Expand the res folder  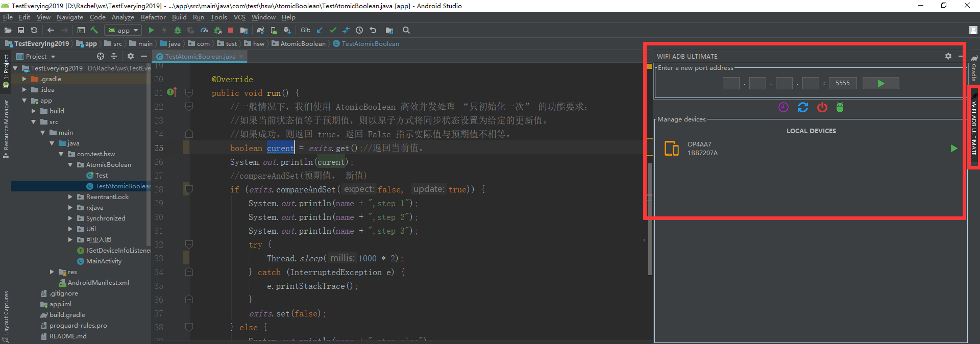point(52,272)
